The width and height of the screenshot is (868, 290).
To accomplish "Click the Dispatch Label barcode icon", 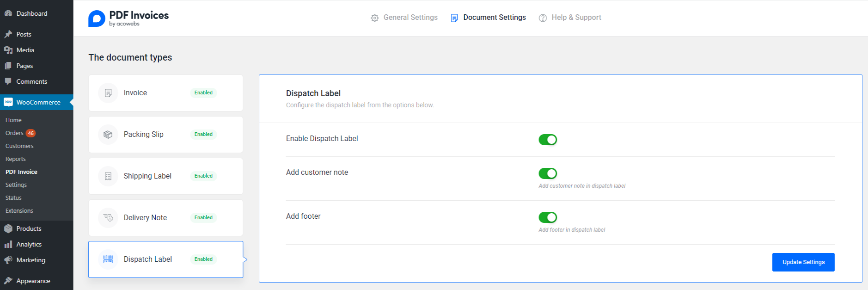I will [x=108, y=259].
